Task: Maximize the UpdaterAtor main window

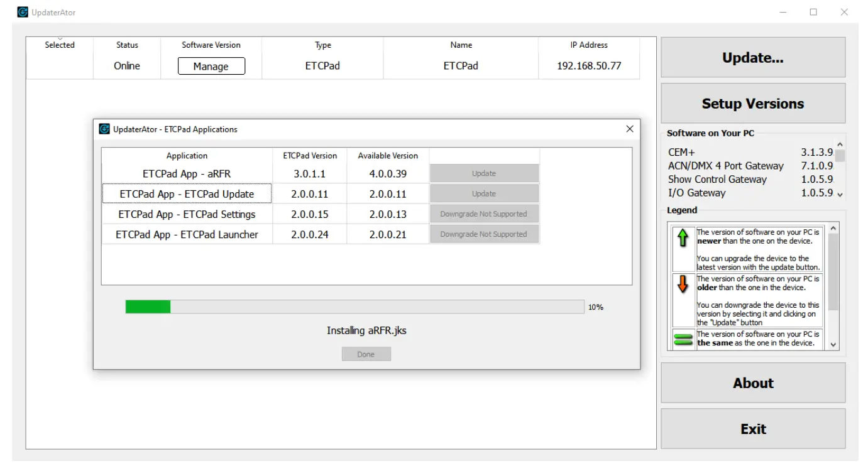Action: click(x=813, y=12)
